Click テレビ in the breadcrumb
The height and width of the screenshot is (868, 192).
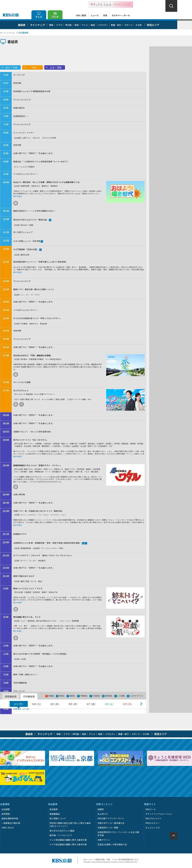pyautogui.click(x=12, y=33)
